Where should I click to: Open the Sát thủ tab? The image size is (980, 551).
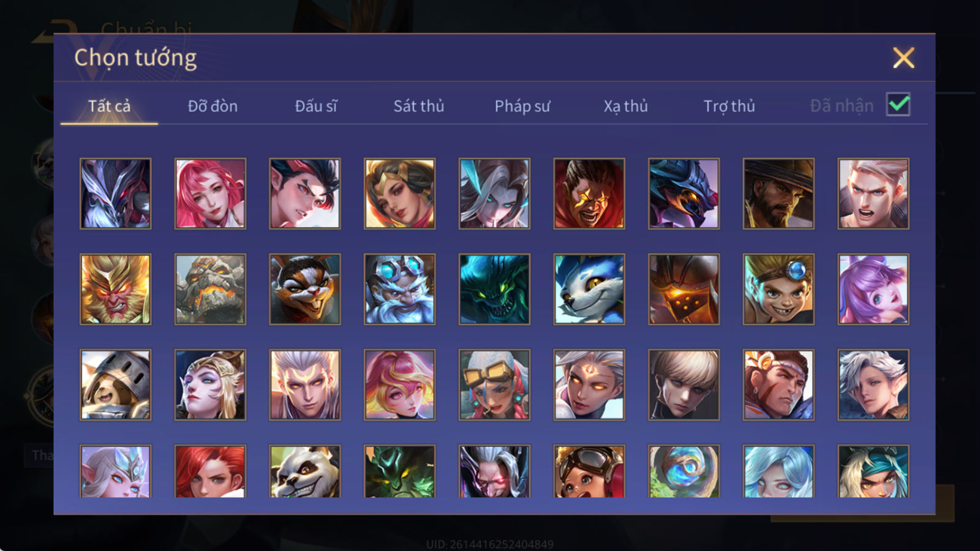[x=419, y=106]
